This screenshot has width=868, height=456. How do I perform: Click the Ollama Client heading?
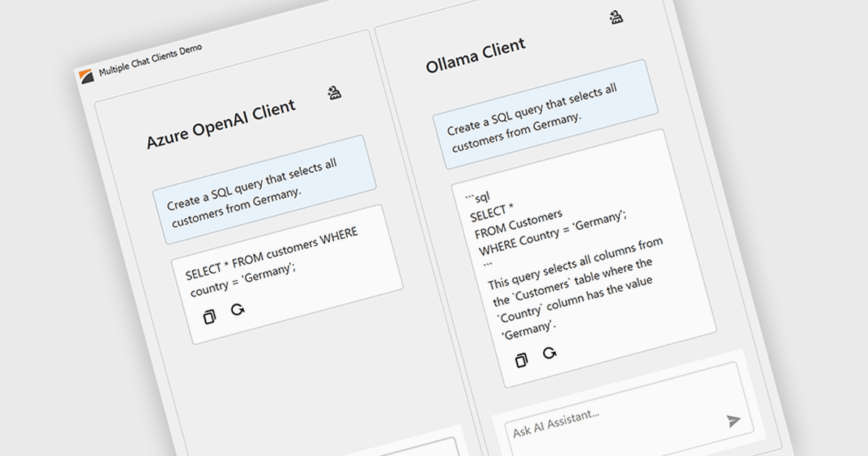[475, 56]
